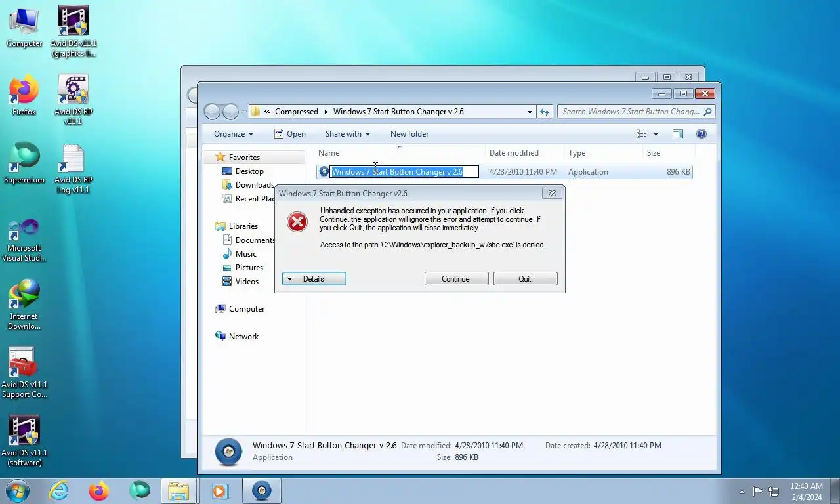Open Internet Explorer from the taskbar
The width and height of the screenshot is (840, 504).
point(58,490)
